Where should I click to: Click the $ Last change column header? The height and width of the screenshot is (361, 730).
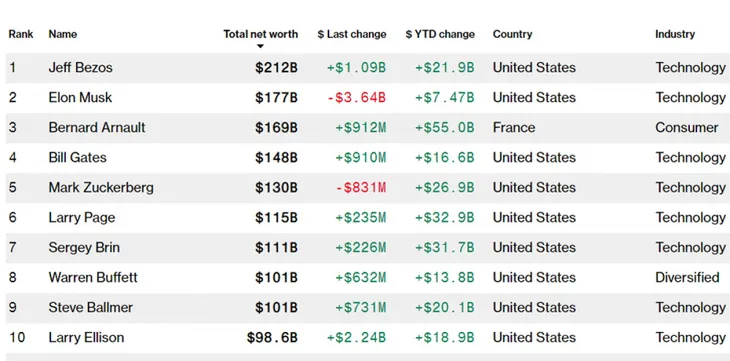tap(352, 34)
